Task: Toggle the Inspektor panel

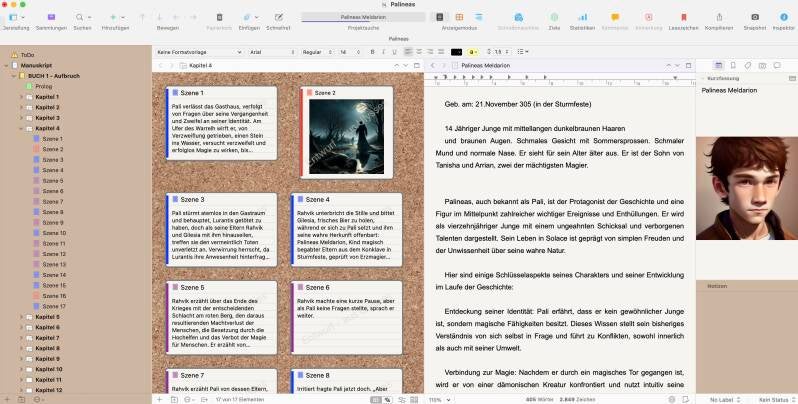Action: tap(783, 18)
